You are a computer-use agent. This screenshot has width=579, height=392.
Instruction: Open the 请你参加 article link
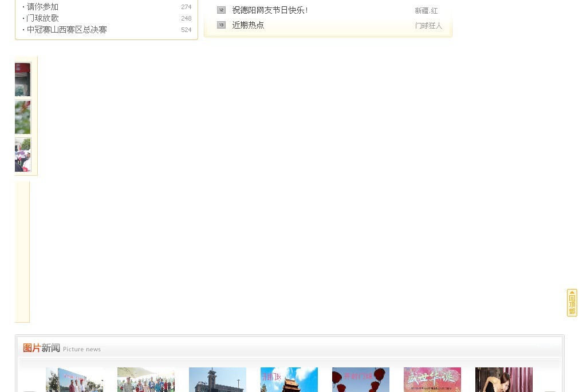[x=42, y=7]
